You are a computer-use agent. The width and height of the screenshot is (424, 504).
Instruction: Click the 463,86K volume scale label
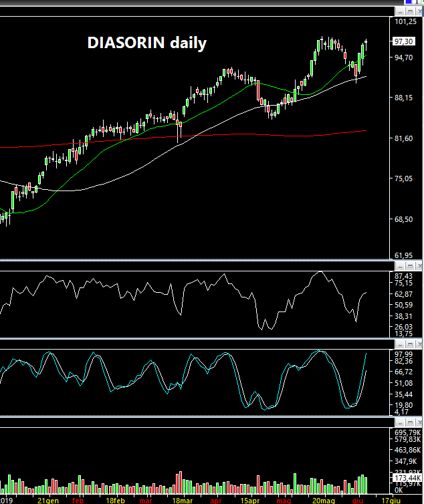pyautogui.click(x=407, y=450)
